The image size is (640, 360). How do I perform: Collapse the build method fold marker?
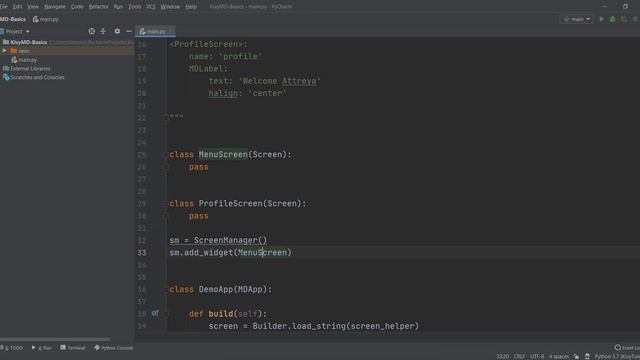click(166, 314)
